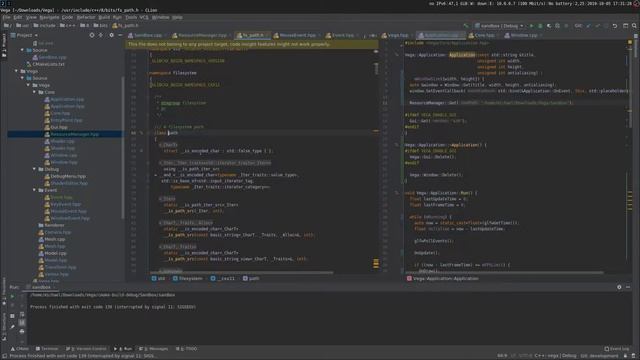Click the Profile run icon in toolbar
This screenshot has width=640, height=360.
point(558,26)
